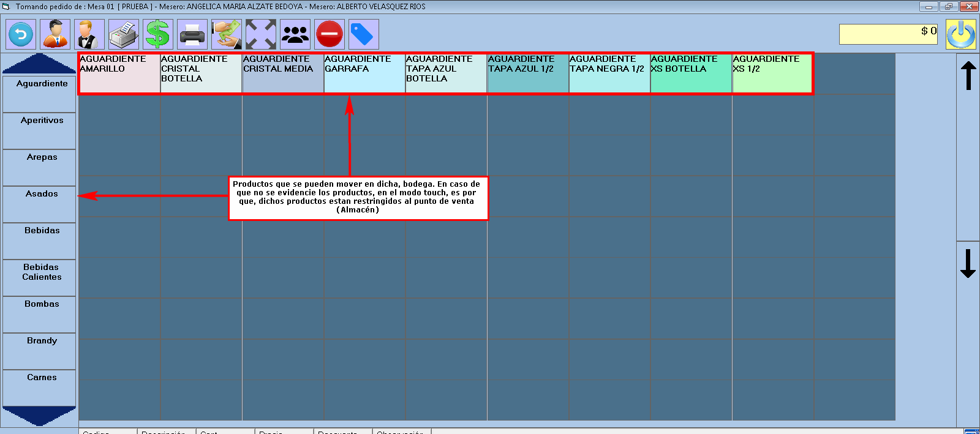This screenshot has height=434, width=980.
Task: Choose the green AGUARDIENTE XS BOTELLA tile
Action: click(691, 73)
